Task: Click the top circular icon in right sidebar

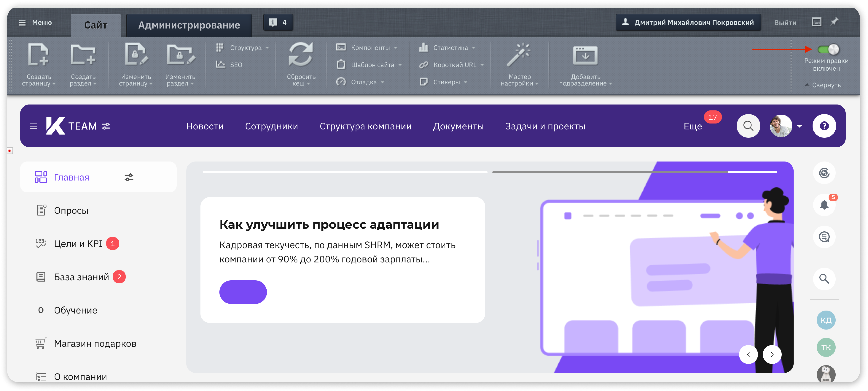Action: tap(824, 173)
